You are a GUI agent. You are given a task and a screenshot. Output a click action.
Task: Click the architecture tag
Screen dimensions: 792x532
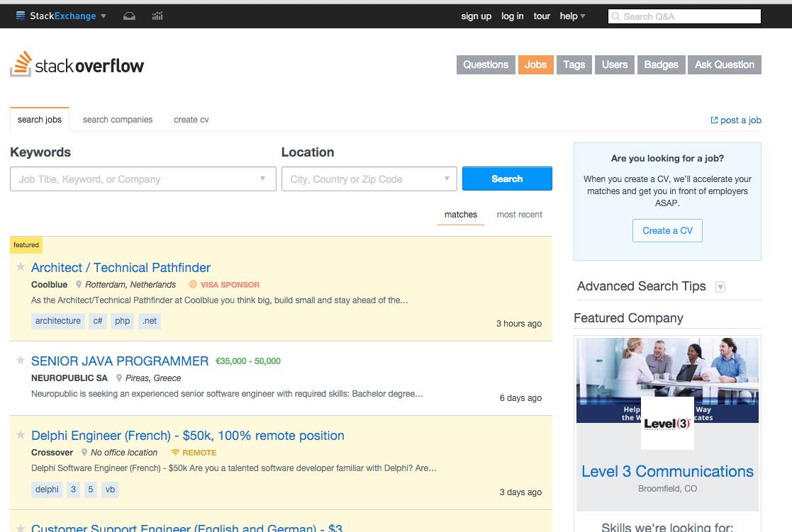[x=57, y=321]
